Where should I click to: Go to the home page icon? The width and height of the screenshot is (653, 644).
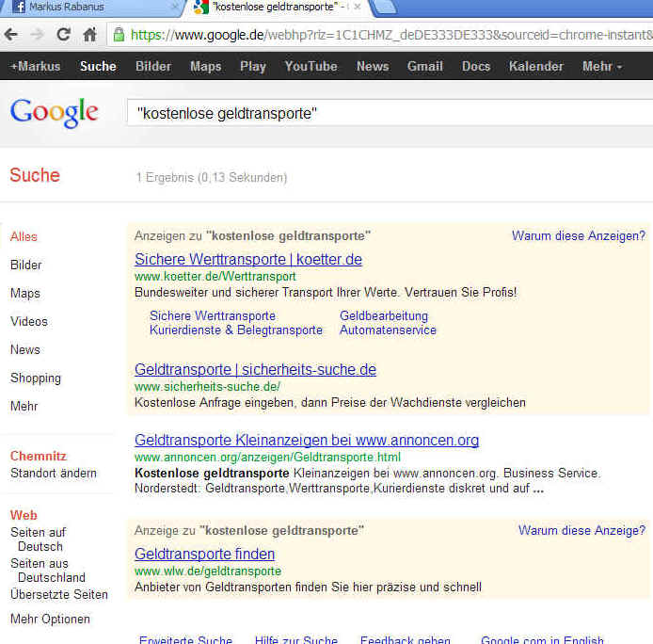pos(89,35)
